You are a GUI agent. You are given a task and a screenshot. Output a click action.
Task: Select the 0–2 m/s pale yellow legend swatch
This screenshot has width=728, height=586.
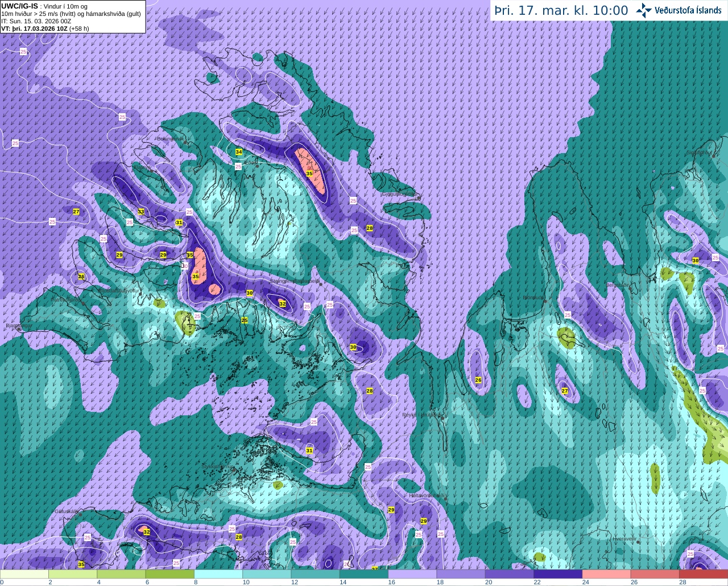(x=24, y=574)
